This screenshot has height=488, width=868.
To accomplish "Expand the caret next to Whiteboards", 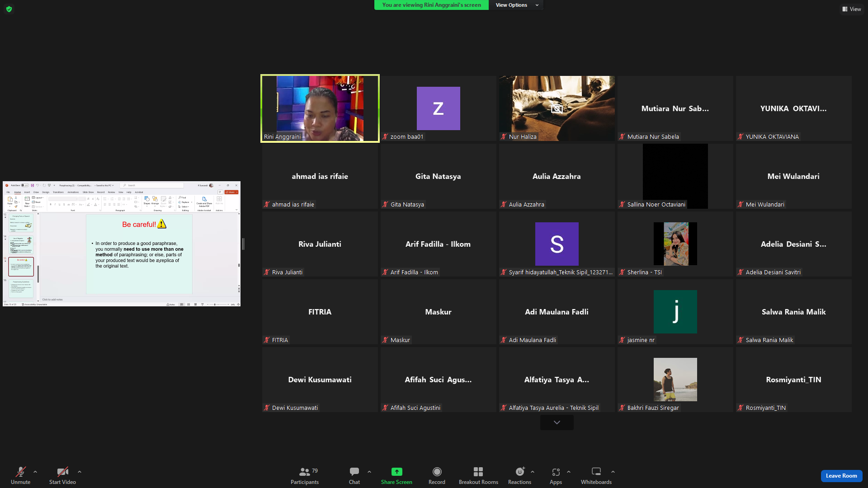I will [613, 472].
